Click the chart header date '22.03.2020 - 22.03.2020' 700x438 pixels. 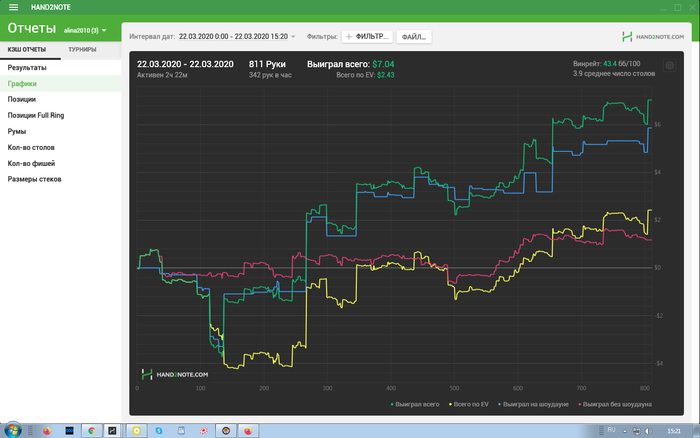(185, 64)
